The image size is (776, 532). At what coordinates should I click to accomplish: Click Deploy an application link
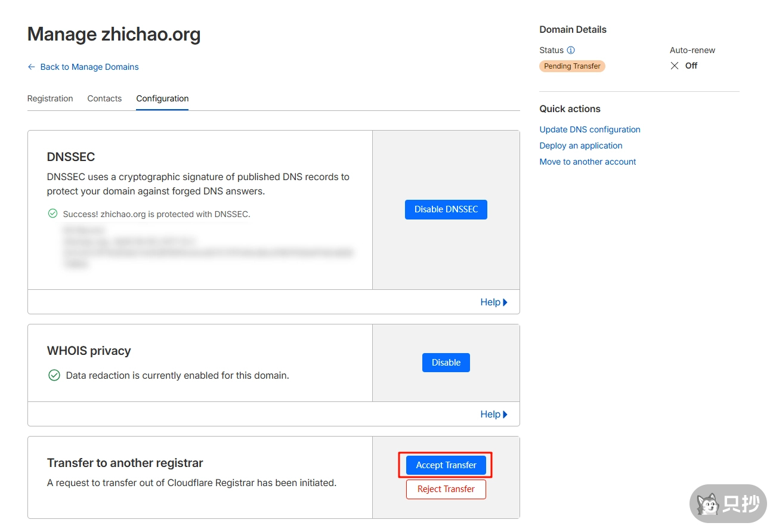click(580, 146)
